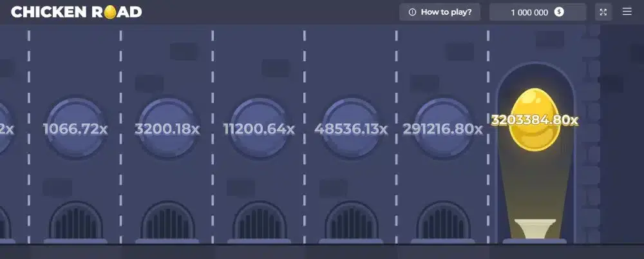Image resolution: width=644 pixels, height=259 pixels.
Task: Select the 1066.72x manhole cover
Action: pos(75,128)
